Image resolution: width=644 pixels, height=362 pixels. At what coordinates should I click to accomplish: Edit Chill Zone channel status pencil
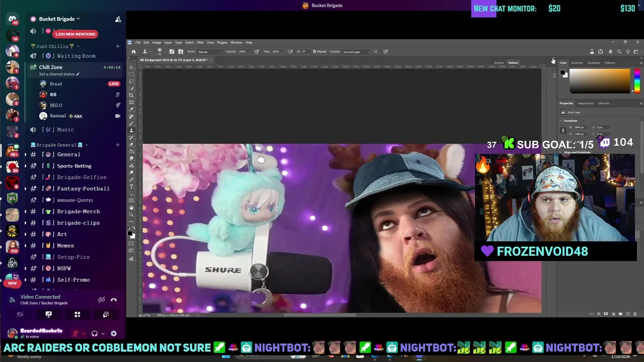coord(77,74)
